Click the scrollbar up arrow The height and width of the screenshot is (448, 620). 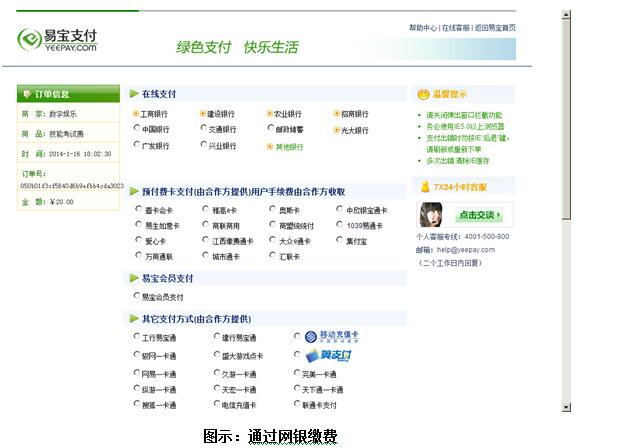pyautogui.click(x=566, y=15)
